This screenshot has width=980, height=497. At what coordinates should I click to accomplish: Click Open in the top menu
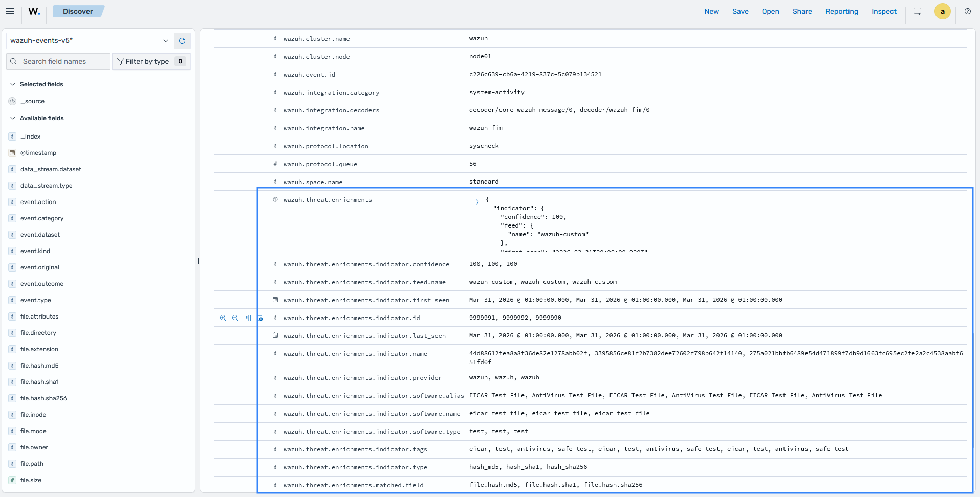(x=770, y=11)
